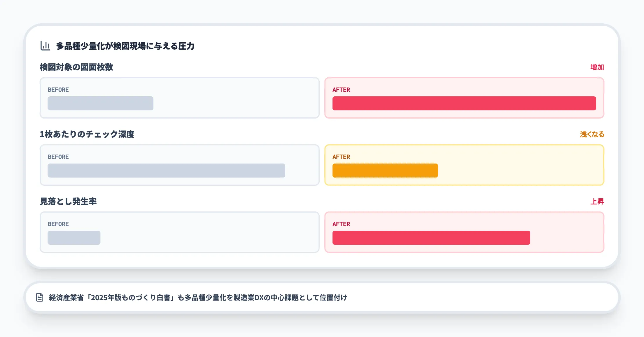Select the 検図対象の図面枚数 heading
The image size is (644, 337).
[76, 67]
